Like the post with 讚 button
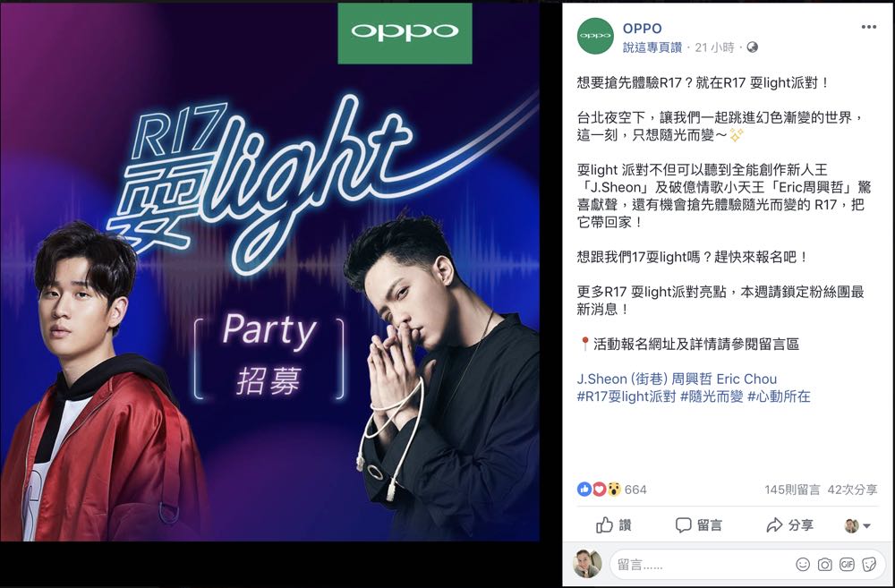Viewport: 895px width, 588px height. pyautogui.click(x=614, y=525)
